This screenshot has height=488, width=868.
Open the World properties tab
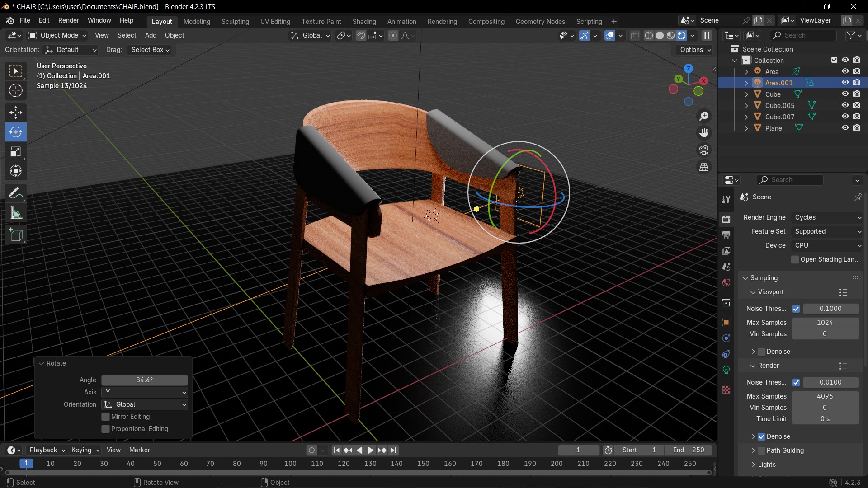726,282
